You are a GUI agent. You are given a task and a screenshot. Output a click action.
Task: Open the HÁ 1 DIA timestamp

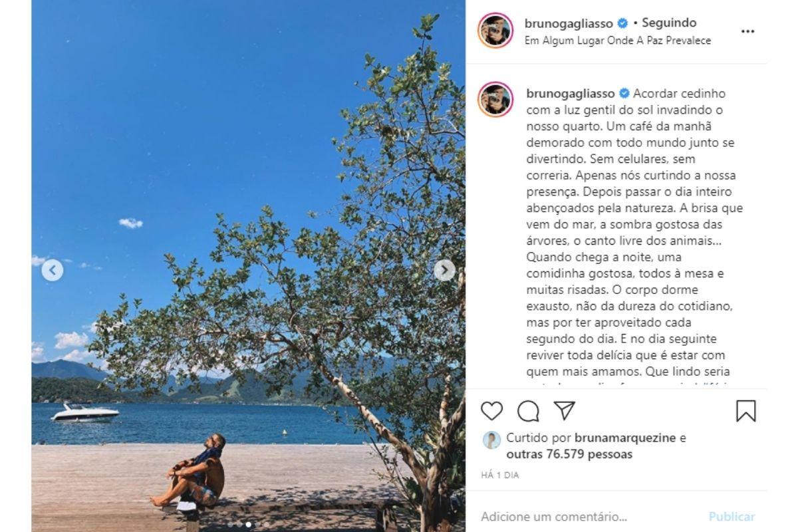point(500,475)
